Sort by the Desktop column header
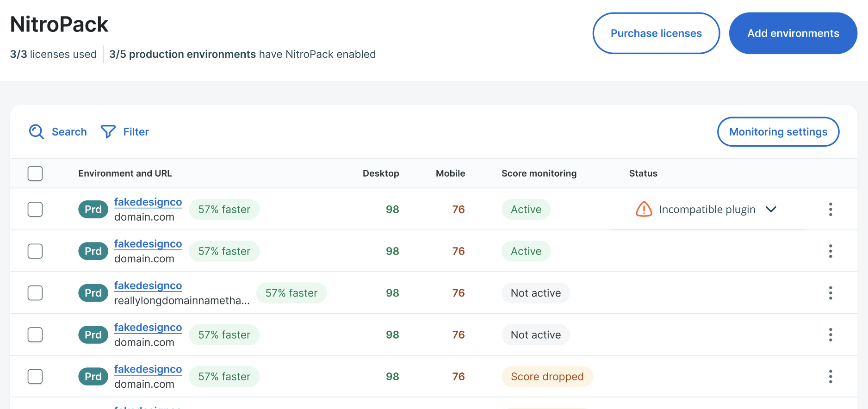Viewport: 868px width, 409px height. (380, 174)
